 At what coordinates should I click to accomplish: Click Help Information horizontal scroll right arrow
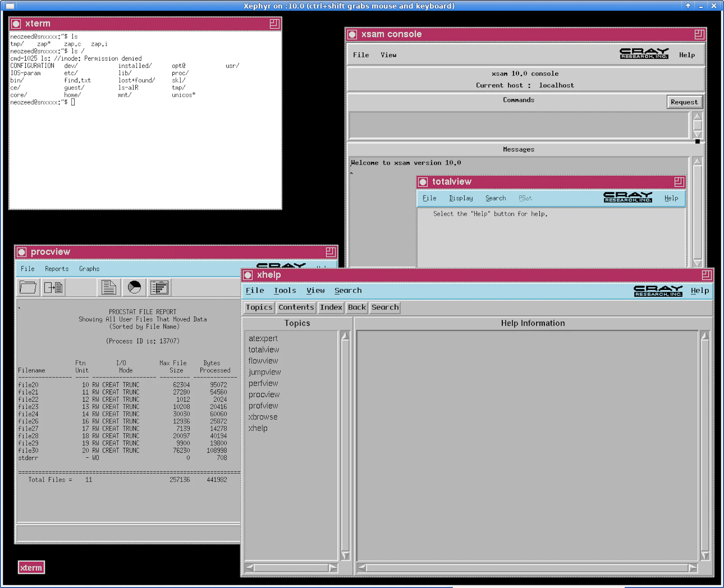coord(693,568)
